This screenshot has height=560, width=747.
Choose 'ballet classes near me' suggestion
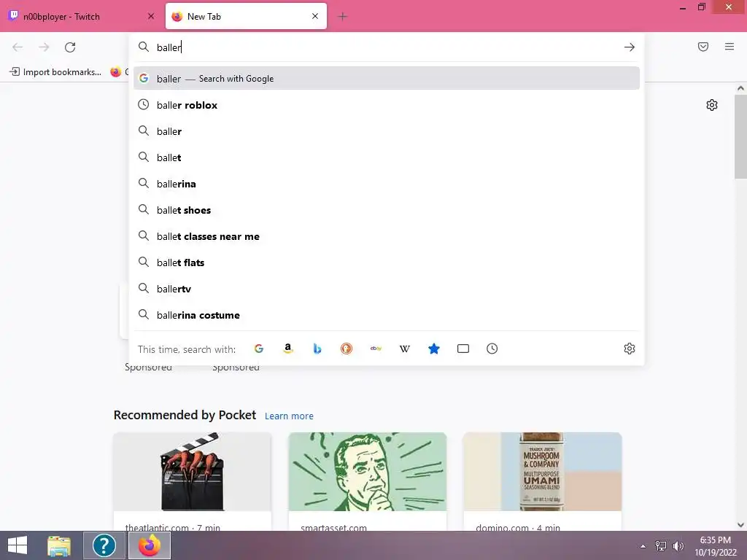coord(387,236)
